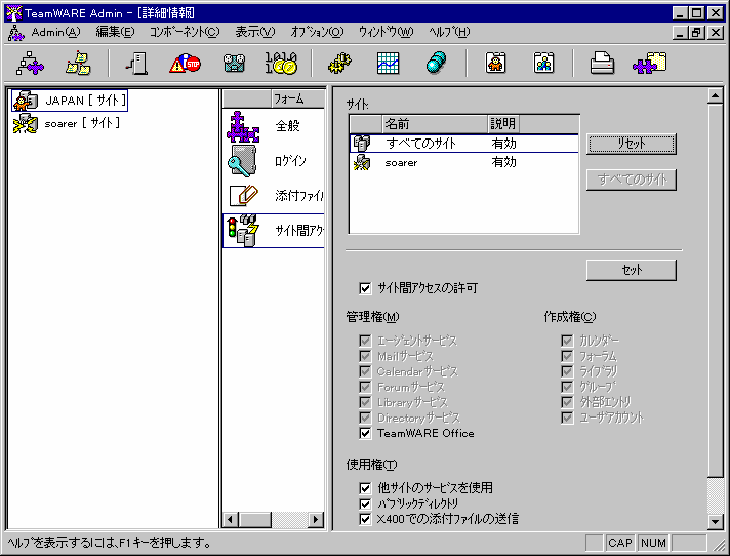Viewport: 730px width, 556px height.
Task: Click the 説明 column header
Action: coord(503,124)
